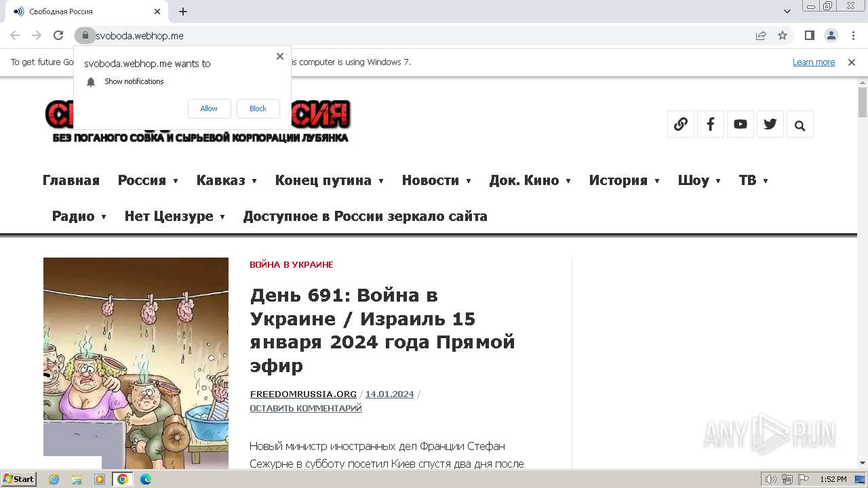This screenshot has width=868, height=488.
Task: Open the Chrome profile avatar icon
Action: click(x=831, y=35)
